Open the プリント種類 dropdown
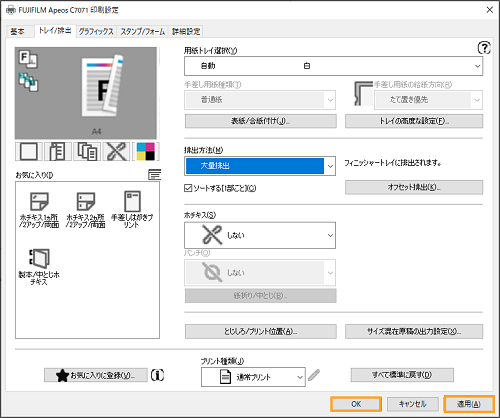 click(x=253, y=377)
